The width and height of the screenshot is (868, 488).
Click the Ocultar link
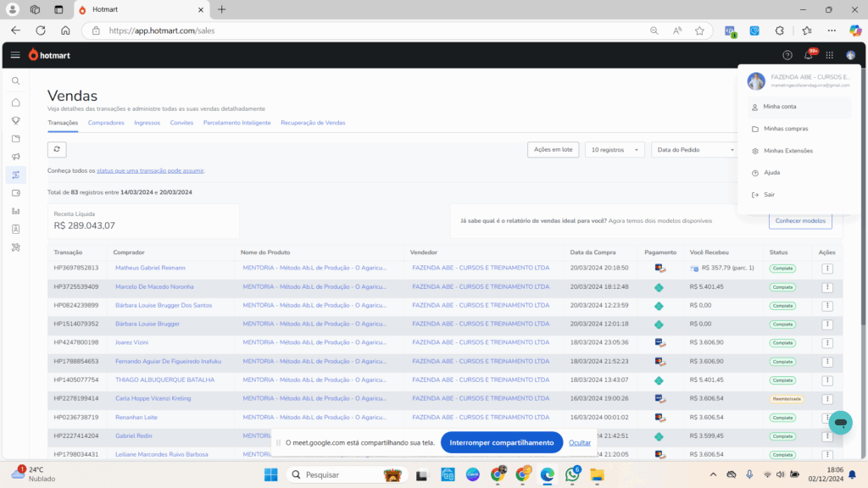click(580, 442)
